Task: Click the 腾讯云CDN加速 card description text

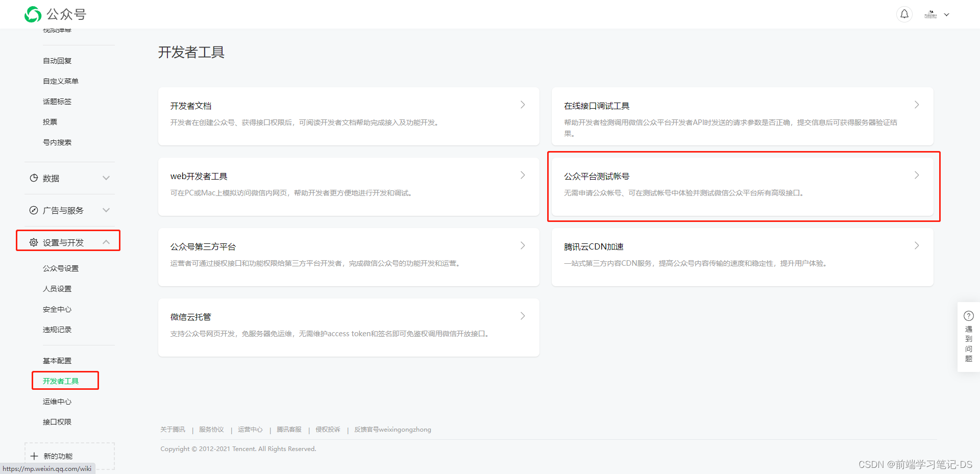Action: coord(696,263)
